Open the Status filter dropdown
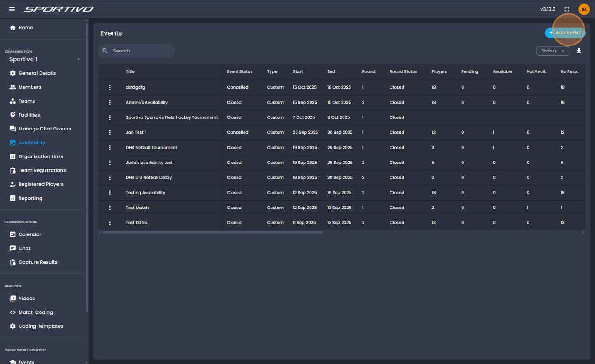The width and height of the screenshot is (595, 364). pos(553,51)
